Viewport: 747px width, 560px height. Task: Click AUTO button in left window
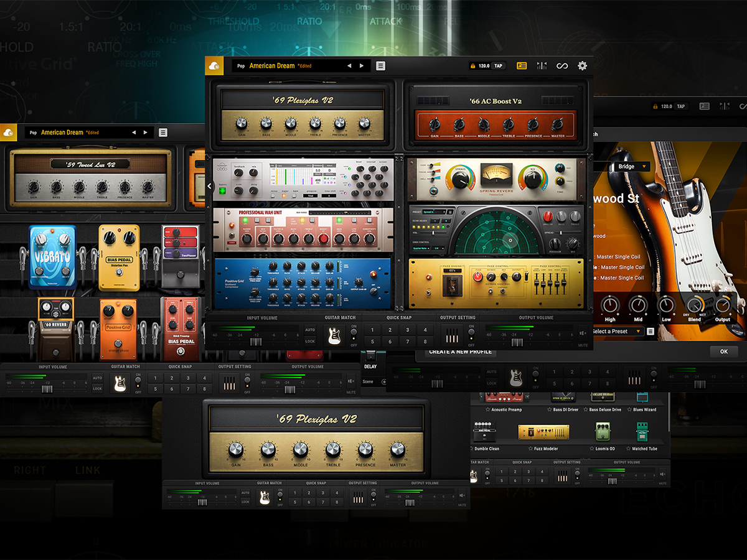[x=97, y=378]
